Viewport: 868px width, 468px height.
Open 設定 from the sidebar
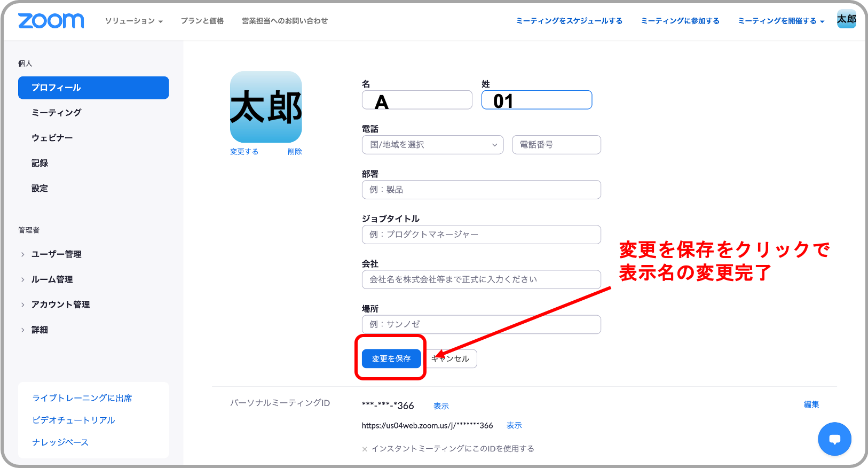pos(40,189)
